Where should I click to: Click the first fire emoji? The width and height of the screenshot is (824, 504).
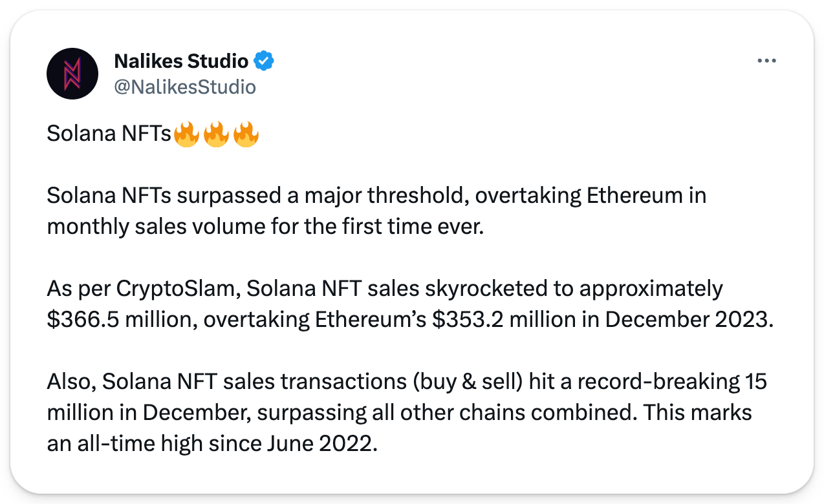[187, 135]
